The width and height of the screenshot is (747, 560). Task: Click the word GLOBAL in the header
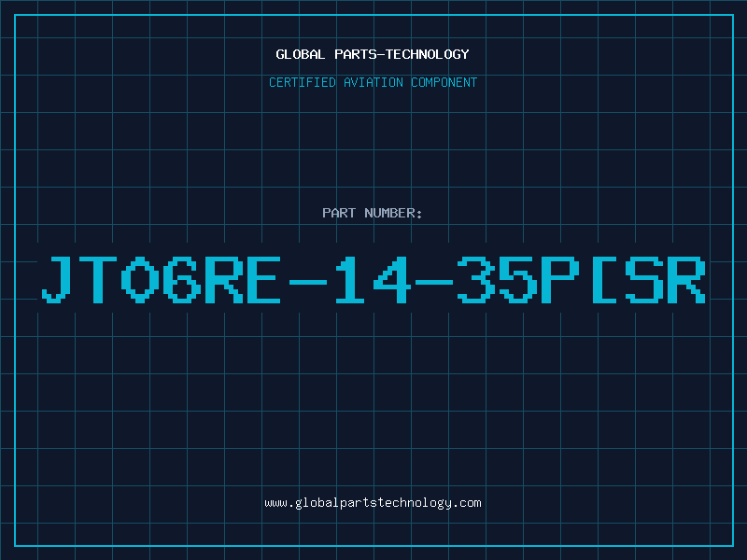point(300,54)
